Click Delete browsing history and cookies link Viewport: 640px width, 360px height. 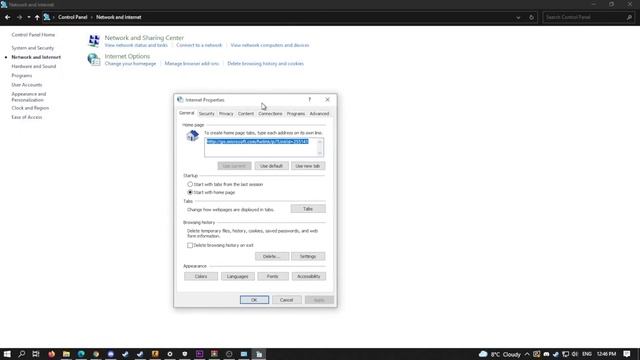pyautogui.click(x=266, y=64)
